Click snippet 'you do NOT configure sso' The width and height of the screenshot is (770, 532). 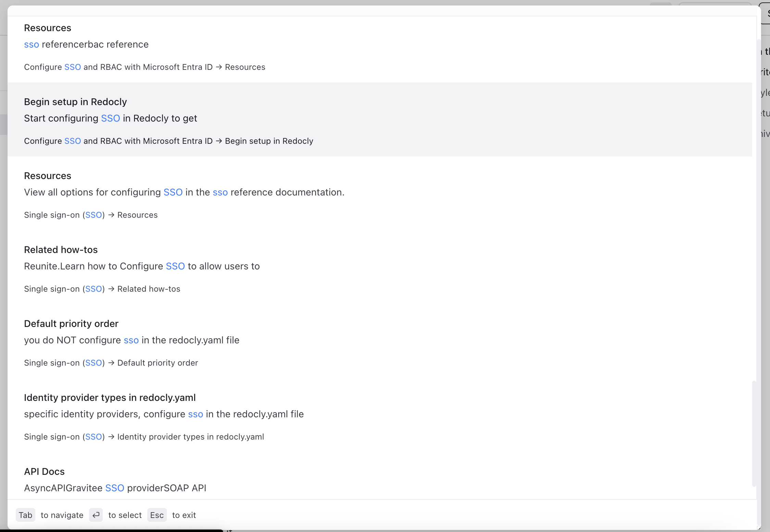[x=81, y=340]
